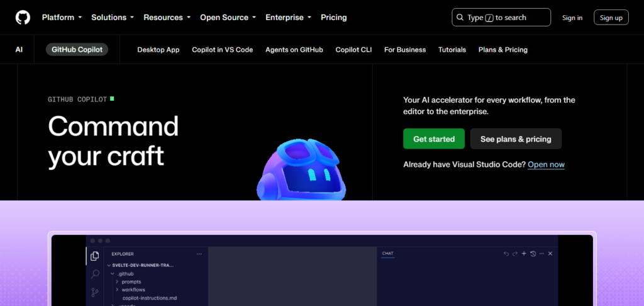644x306 pixels.
Task: Select copilot-instructions.md file in Explorer
Action: [x=150, y=298]
